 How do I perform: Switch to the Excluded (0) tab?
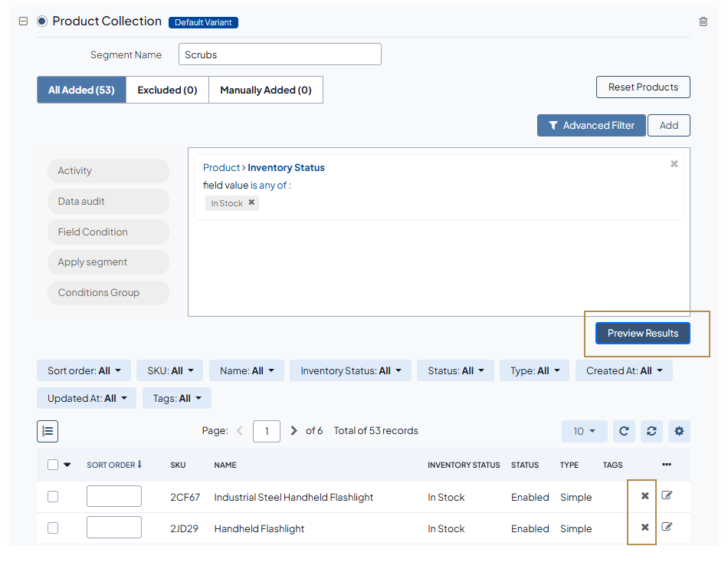(167, 90)
